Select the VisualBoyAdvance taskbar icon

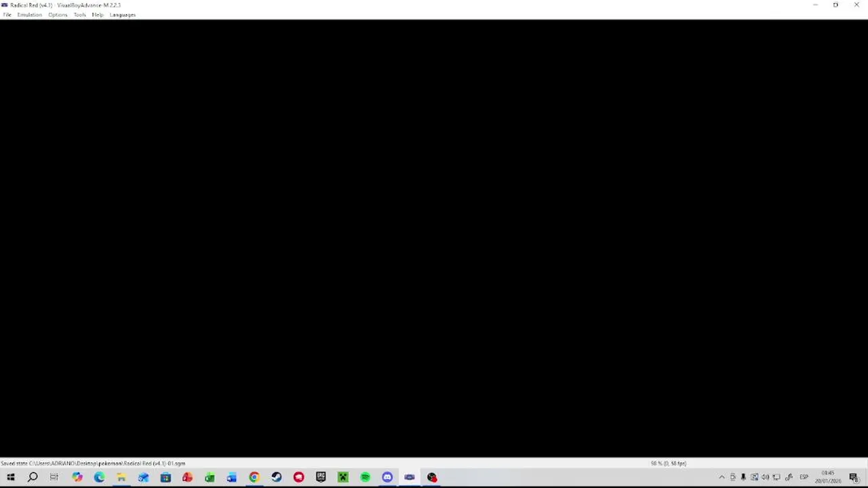[410, 477]
